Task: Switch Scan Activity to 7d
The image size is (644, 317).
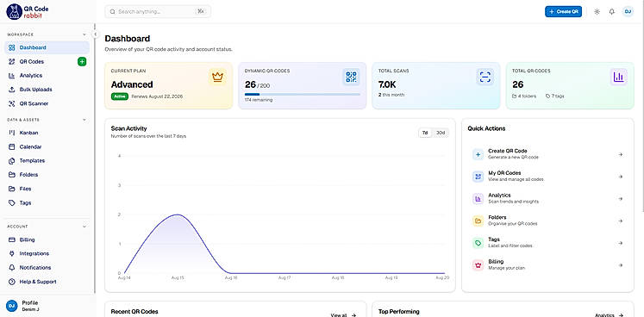Action: [x=425, y=133]
